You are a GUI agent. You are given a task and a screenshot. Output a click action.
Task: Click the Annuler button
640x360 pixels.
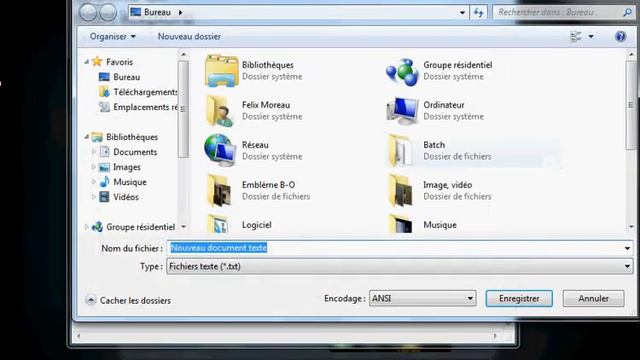click(x=593, y=298)
